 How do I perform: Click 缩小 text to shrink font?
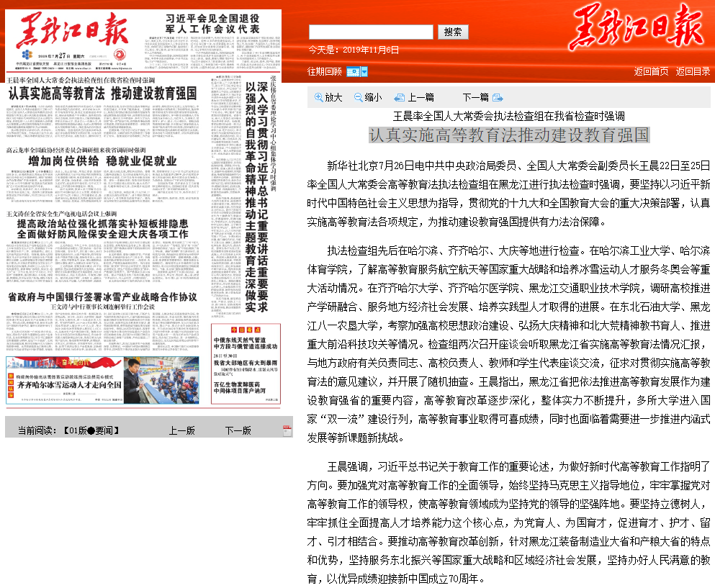tap(373, 98)
